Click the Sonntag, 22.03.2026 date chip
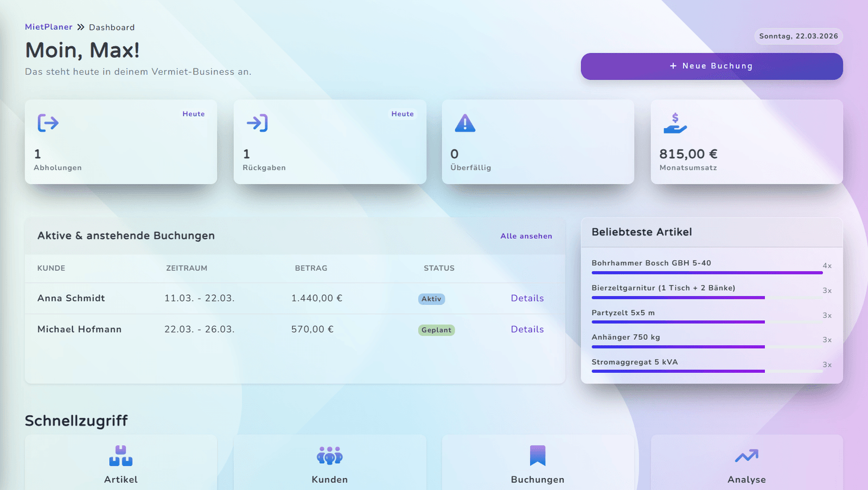868x490 pixels. coord(799,36)
